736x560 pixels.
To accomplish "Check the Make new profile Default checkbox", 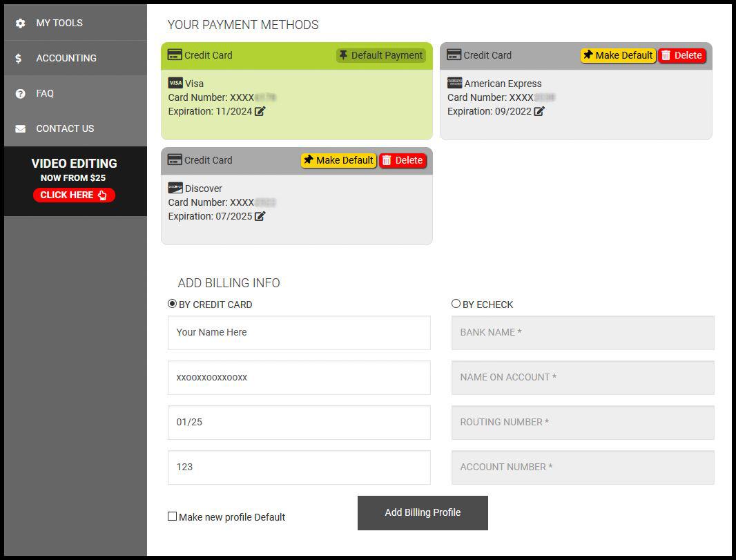I will (172, 516).
